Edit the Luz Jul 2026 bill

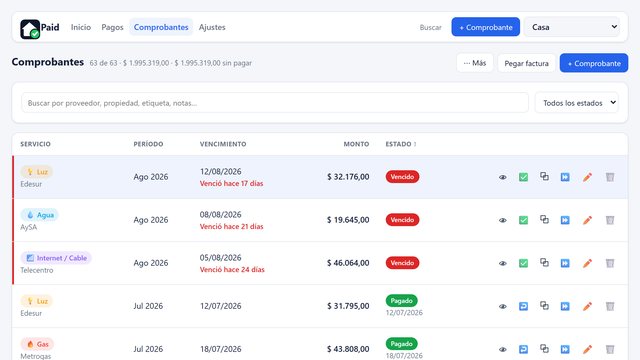click(587, 306)
